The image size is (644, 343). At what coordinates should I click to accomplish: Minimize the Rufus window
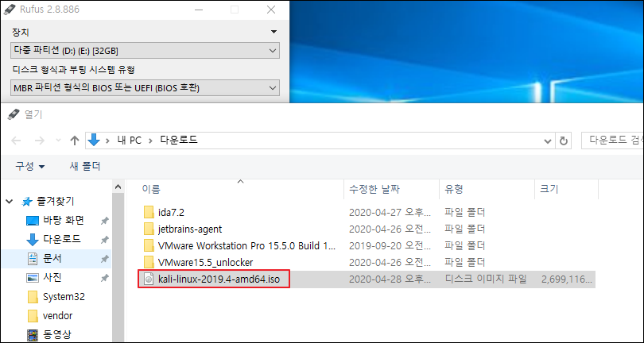click(199, 10)
